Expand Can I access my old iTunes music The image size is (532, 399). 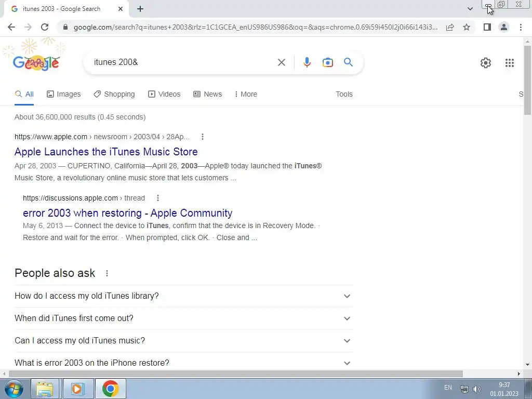183,341
